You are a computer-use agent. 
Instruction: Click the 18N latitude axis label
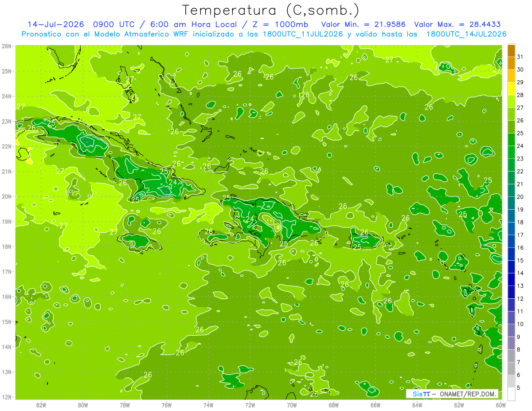[x=7, y=247]
